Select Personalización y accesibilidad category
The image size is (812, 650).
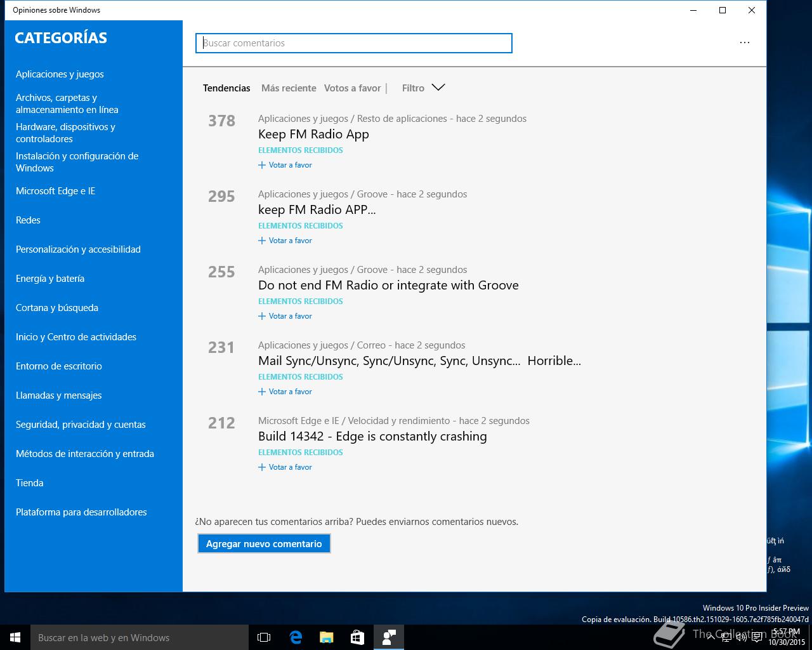click(78, 249)
